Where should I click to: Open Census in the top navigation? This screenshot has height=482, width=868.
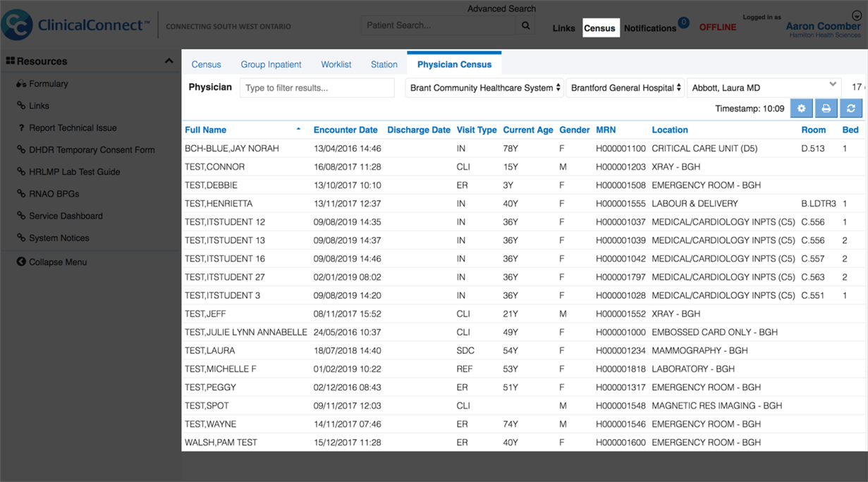[600, 28]
